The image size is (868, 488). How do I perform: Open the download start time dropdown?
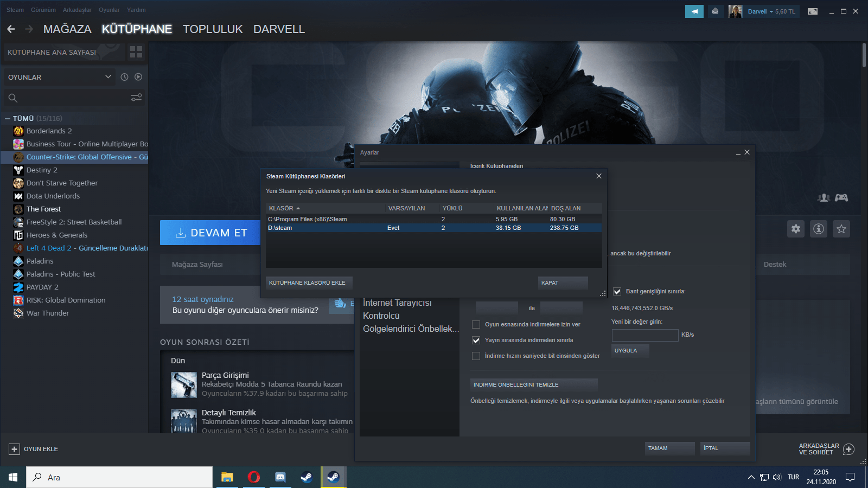point(497,308)
